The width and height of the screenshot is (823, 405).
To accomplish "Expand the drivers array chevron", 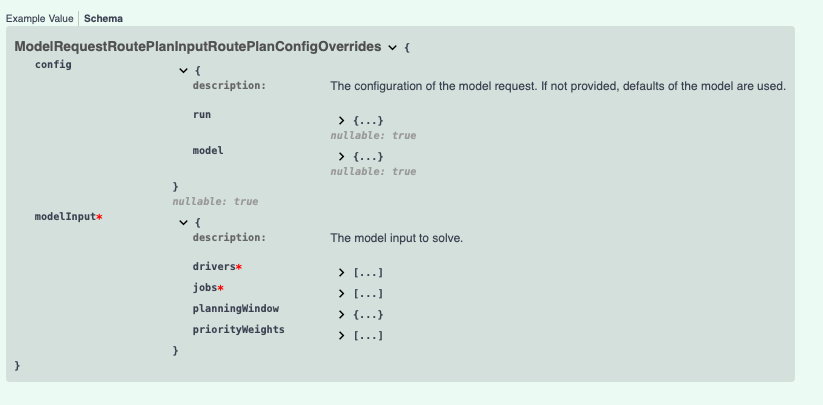I will [x=342, y=273].
